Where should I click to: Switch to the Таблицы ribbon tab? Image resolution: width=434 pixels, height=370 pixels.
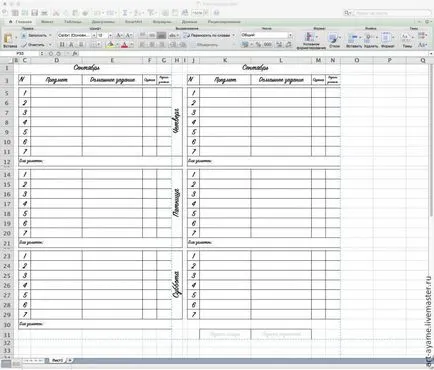tap(73, 22)
